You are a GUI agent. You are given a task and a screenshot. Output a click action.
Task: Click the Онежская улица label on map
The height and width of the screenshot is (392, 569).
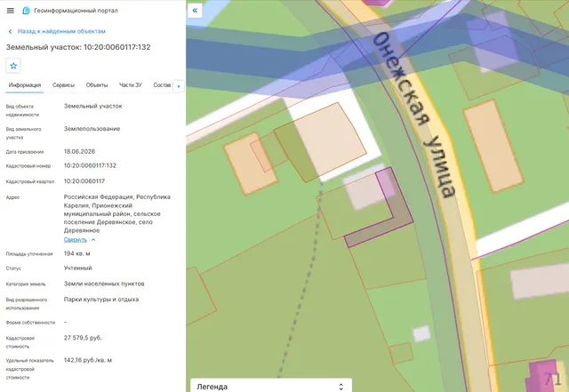(x=413, y=115)
